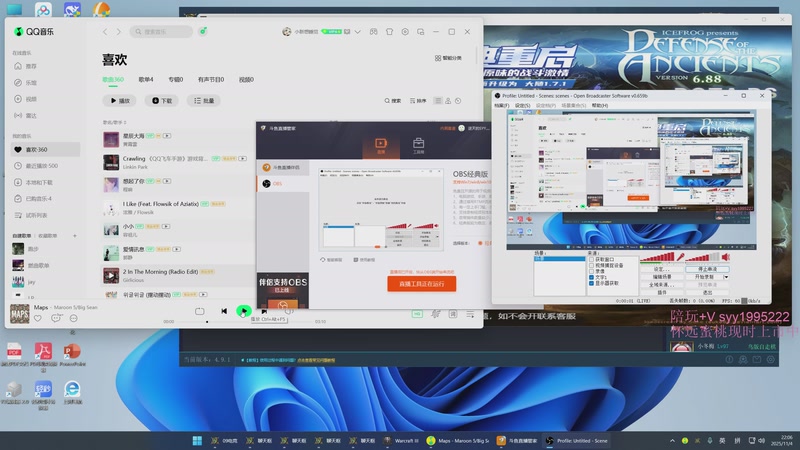Image resolution: width=800 pixels, height=450 pixels.
Task: Click the 全域来源... button in OBS
Action: pyautogui.click(x=662, y=285)
